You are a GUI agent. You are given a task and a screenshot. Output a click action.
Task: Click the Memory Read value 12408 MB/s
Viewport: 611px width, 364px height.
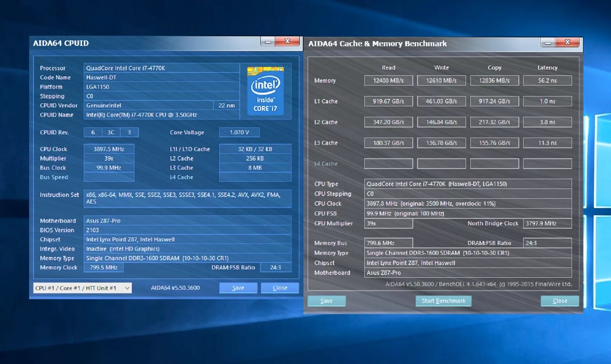click(x=388, y=80)
